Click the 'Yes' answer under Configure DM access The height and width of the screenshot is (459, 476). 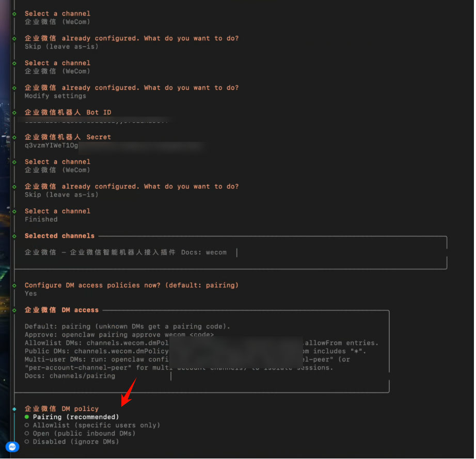(x=30, y=294)
